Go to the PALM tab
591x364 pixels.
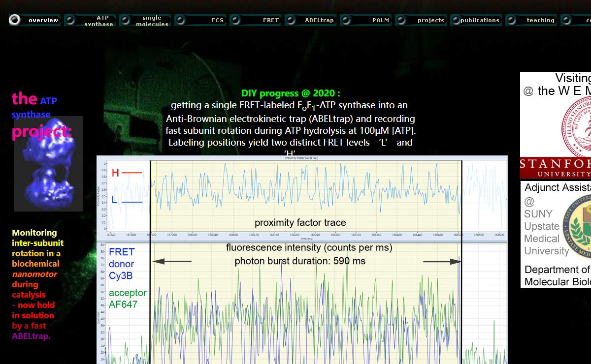[366, 20]
